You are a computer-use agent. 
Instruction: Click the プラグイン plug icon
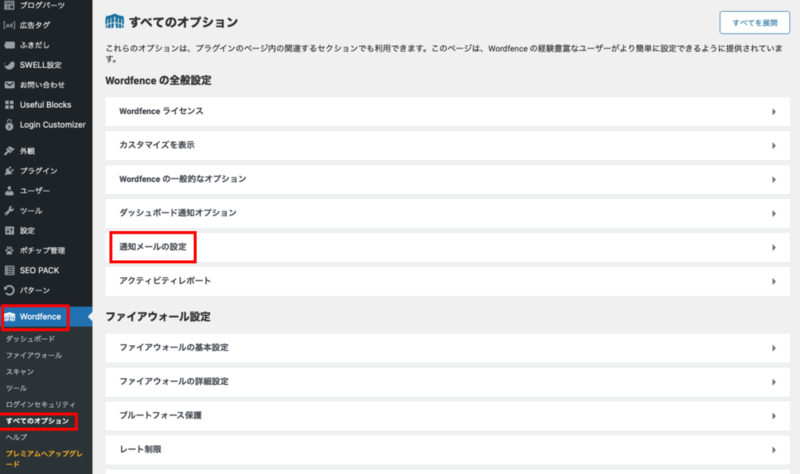[9, 170]
